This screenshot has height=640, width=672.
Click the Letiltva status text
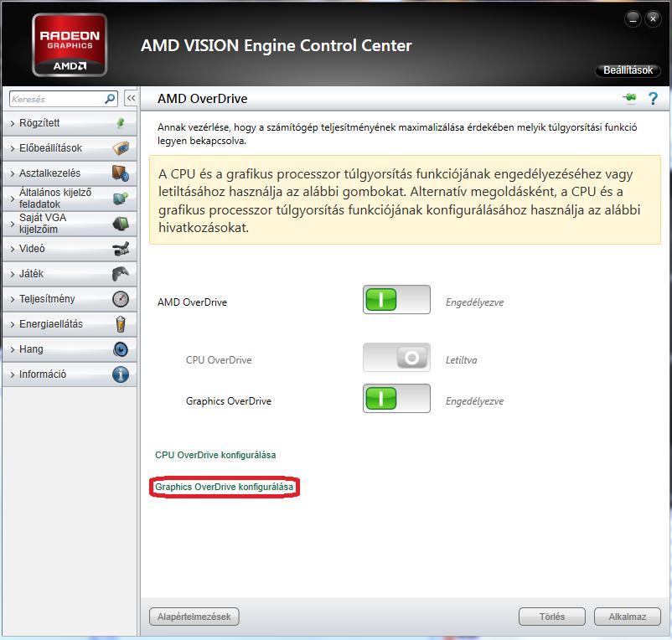coord(461,360)
